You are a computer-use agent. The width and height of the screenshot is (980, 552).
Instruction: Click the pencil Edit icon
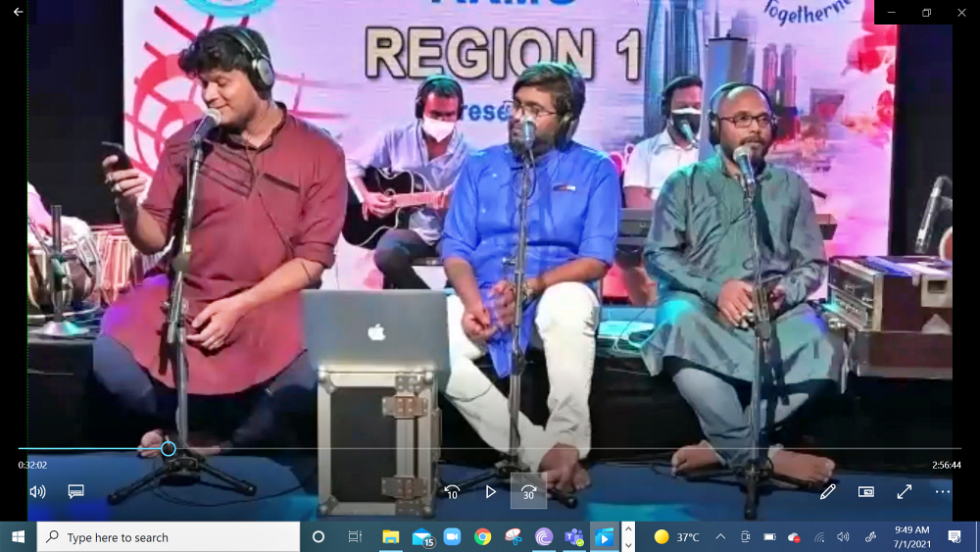[x=828, y=491]
